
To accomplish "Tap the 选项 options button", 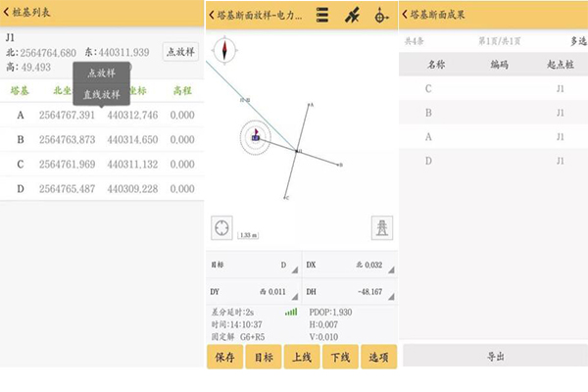I will point(378,357).
